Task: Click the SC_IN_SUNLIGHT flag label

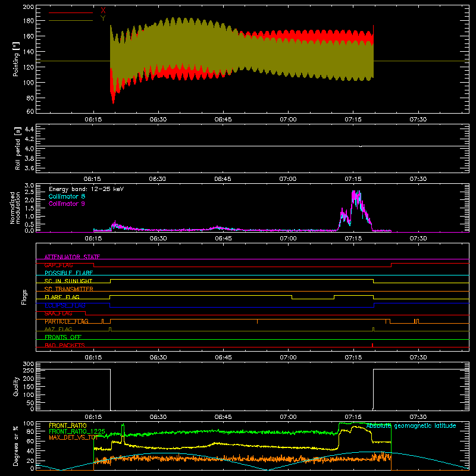Action: (68, 281)
